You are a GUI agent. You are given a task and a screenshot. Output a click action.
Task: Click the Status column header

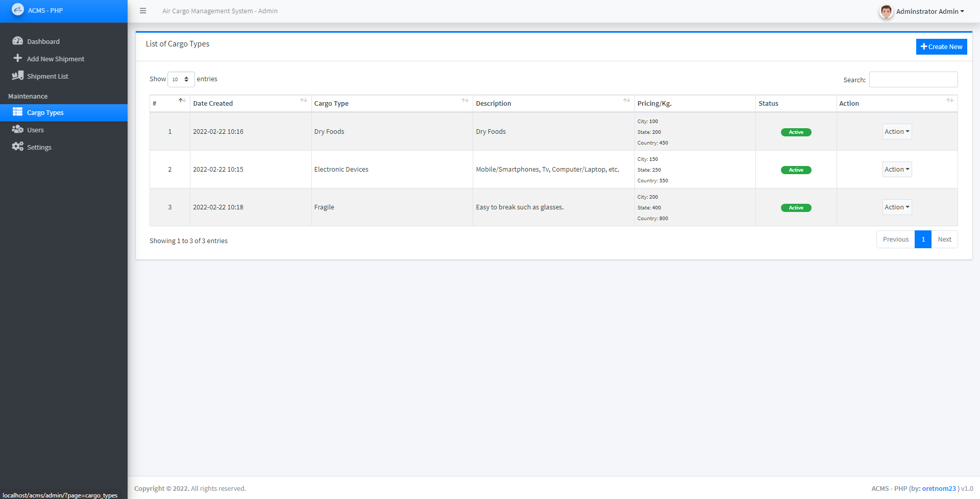point(796,103)
